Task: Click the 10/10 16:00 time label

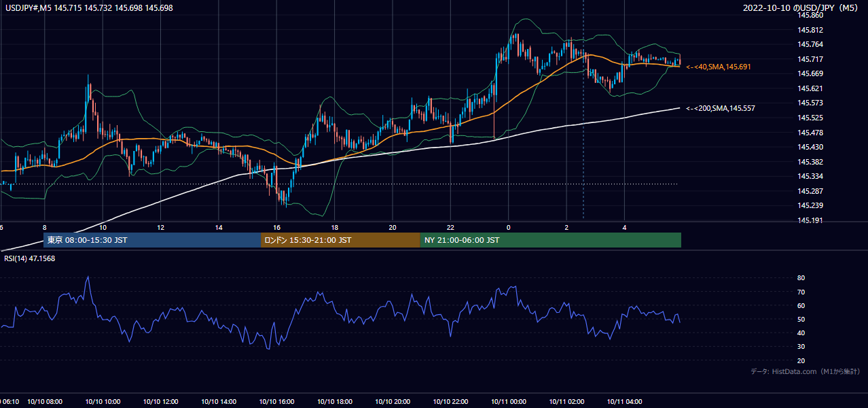Action: click(276, 402)
